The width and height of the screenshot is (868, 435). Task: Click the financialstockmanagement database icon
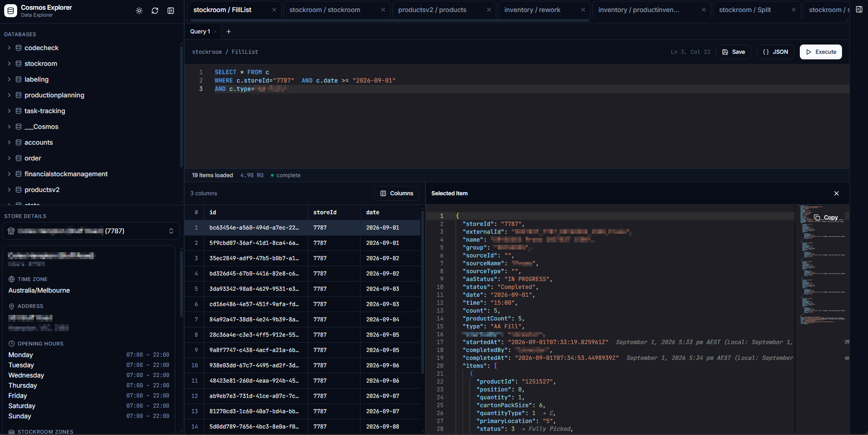[19, 174]
